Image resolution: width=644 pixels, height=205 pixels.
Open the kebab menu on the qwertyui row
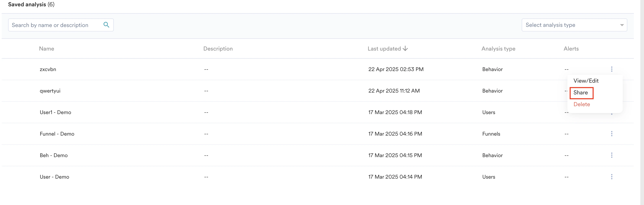612,91
